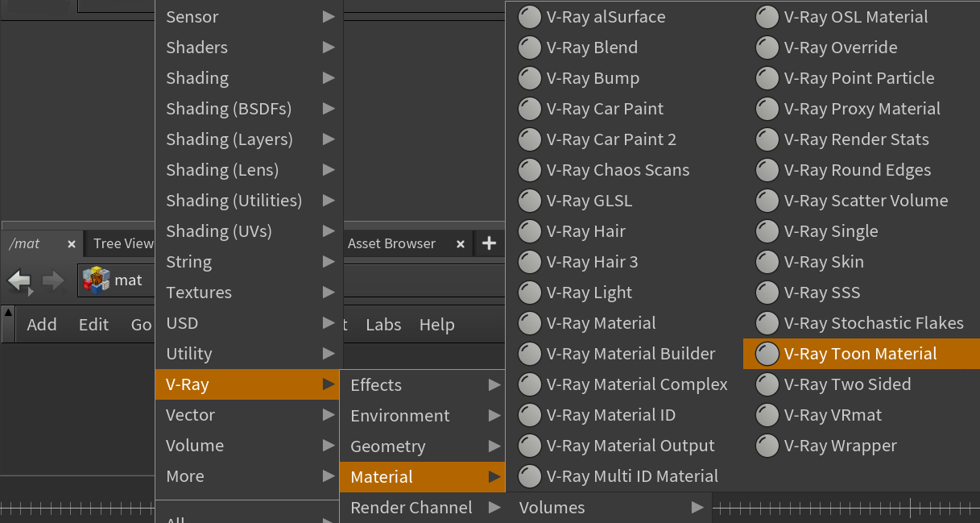Close the /mat tab
This screenshot has height=523, width=980.
72,243
